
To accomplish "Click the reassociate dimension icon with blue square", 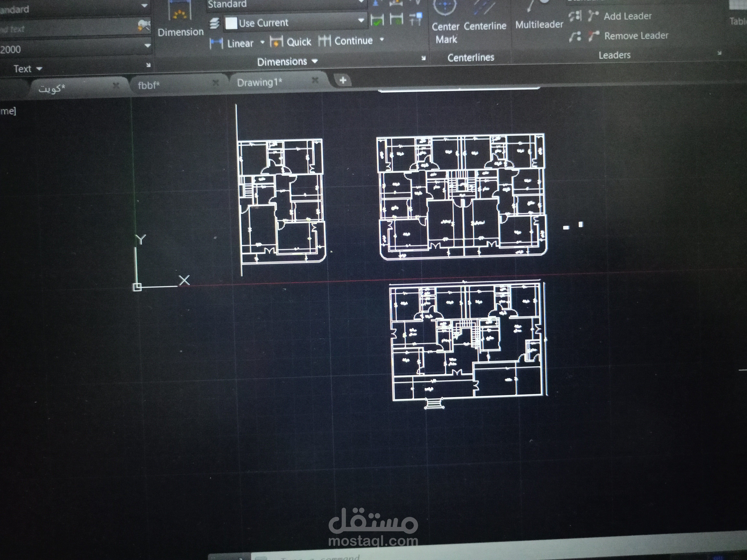I will (416, 19).
